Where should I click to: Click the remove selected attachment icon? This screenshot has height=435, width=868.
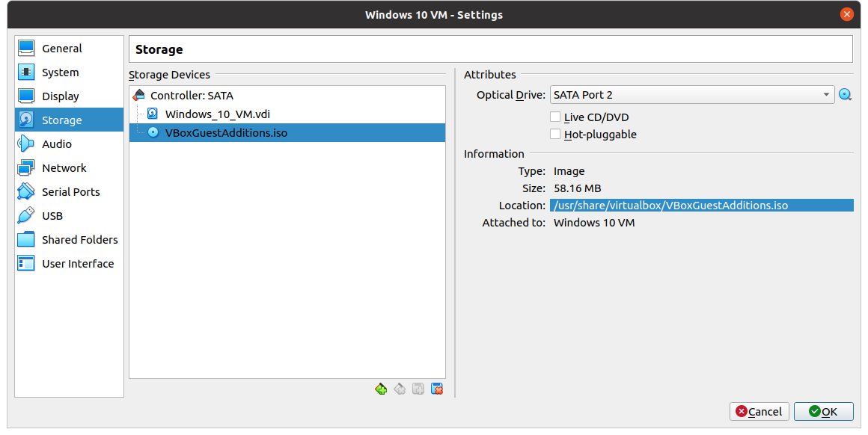(437, 389)
